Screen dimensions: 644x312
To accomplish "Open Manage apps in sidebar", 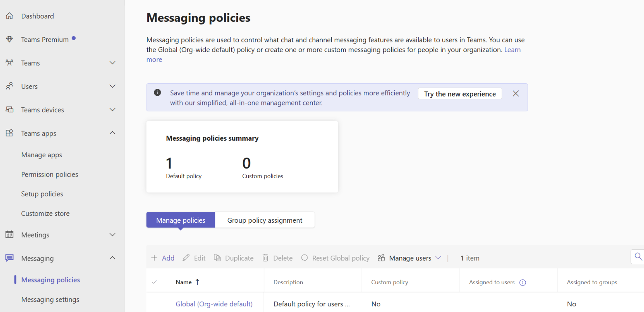I will tap(41, 155).
